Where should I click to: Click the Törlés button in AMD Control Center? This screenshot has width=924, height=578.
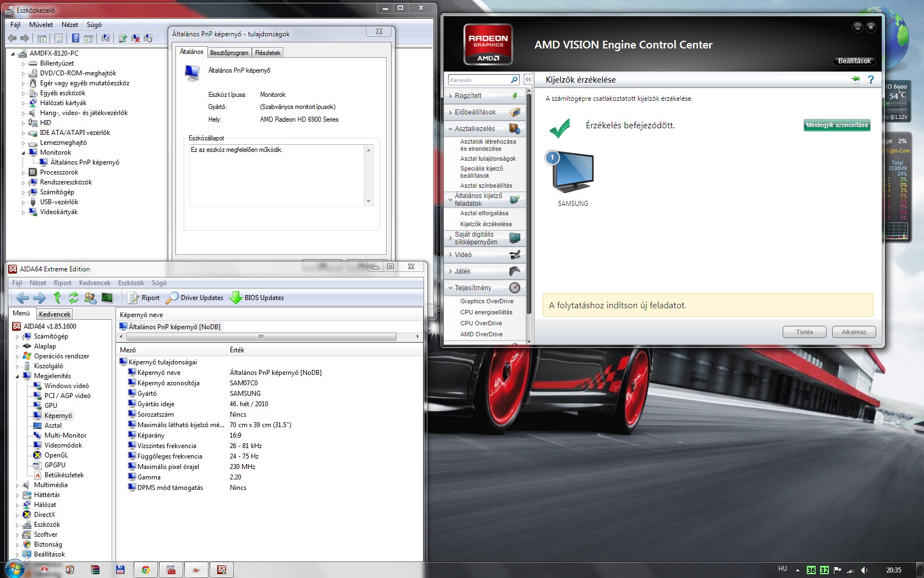coord(804,332)
